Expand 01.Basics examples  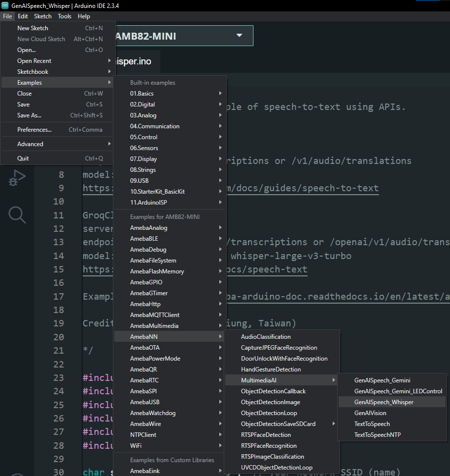(170, 94)
